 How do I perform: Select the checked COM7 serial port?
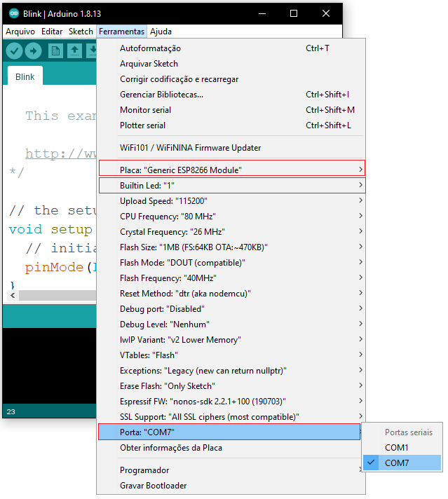coord(402,463)
